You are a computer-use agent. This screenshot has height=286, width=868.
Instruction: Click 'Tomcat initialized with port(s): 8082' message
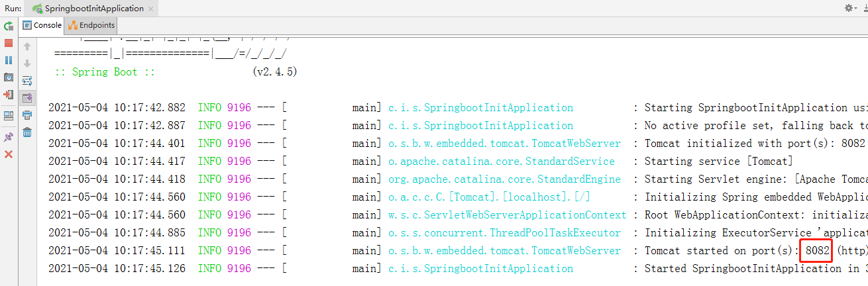tap(755, 143)
